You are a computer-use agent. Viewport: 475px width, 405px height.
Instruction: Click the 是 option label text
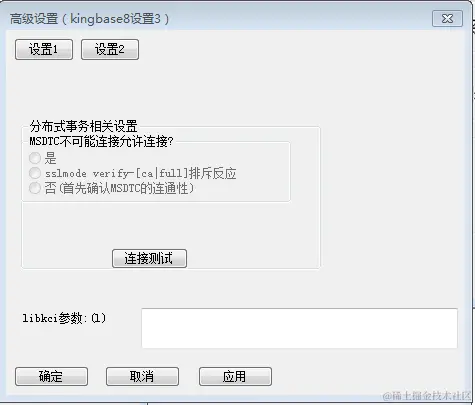[x=50, y=158]
